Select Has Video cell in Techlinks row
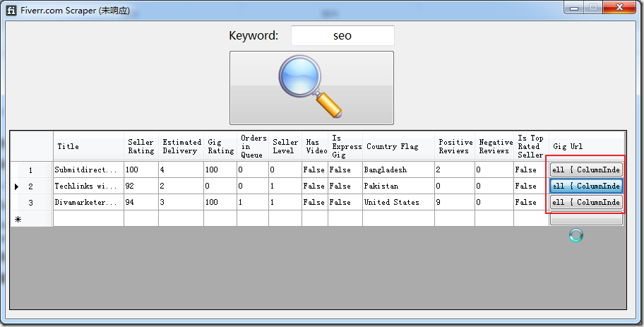The height and width of the screenshot is (327, 644). pyautogui.click(x=315, y=186)
